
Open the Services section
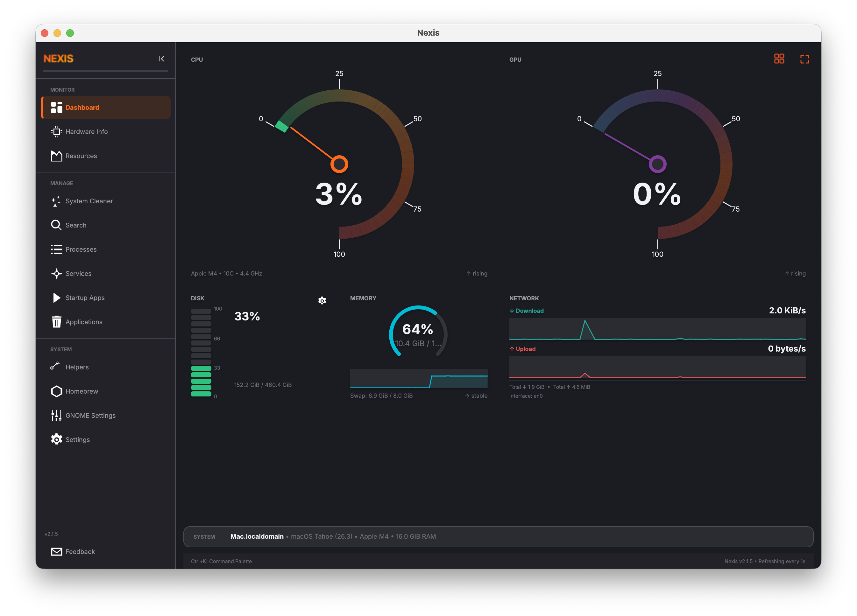tap(78, 273)
